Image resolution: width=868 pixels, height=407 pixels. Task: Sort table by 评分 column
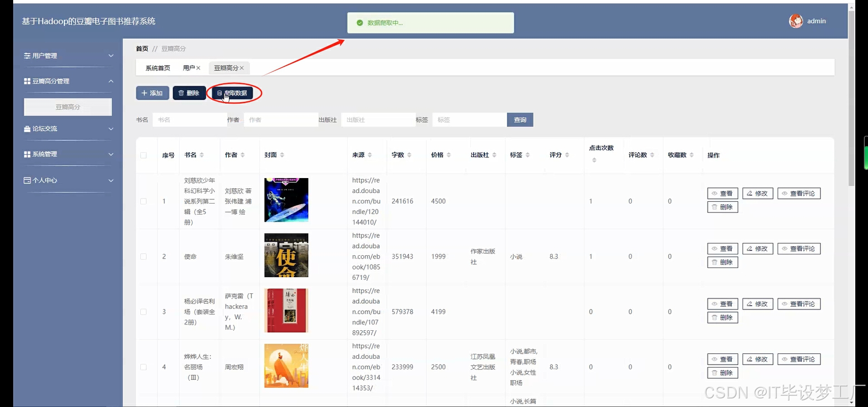[x=567, y=155]
